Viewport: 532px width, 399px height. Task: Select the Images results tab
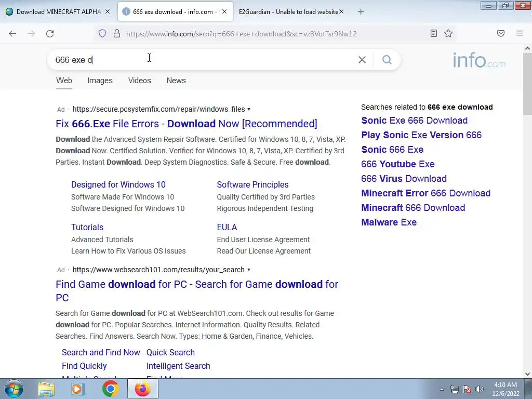point(100,81)
